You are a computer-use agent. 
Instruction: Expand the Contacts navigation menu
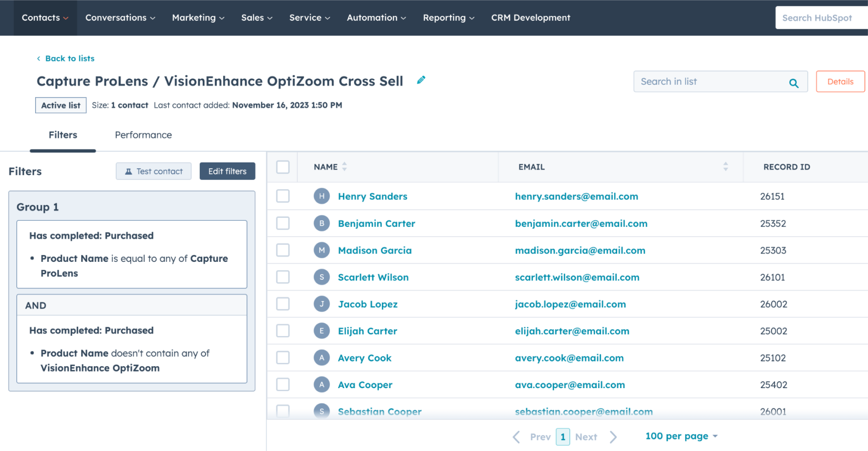(45, 18)
